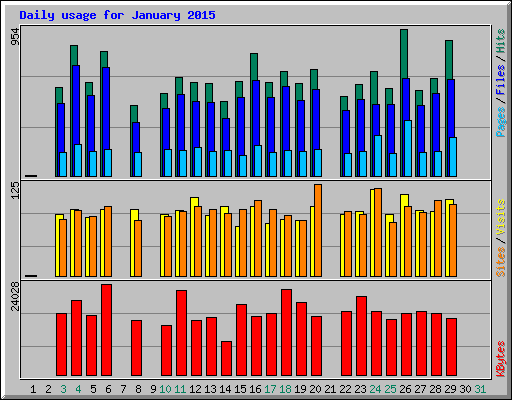Click day label 16 on the axis

pyautogui.click(x=255, y=389)
